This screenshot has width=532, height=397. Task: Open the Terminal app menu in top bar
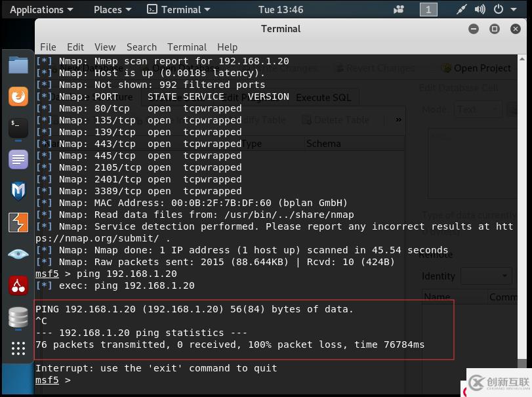tap(178, 10)
